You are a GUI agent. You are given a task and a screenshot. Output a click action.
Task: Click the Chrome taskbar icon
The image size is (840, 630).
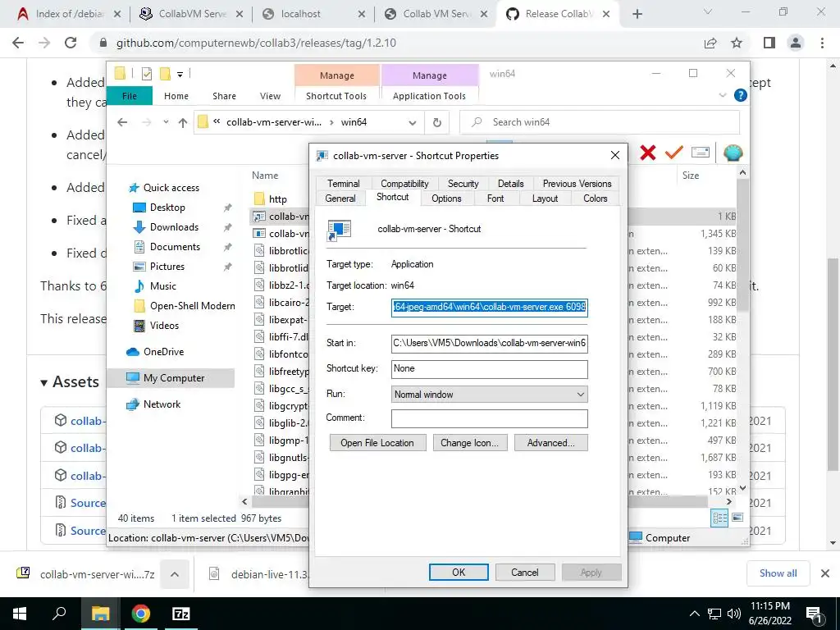[140, 614]
